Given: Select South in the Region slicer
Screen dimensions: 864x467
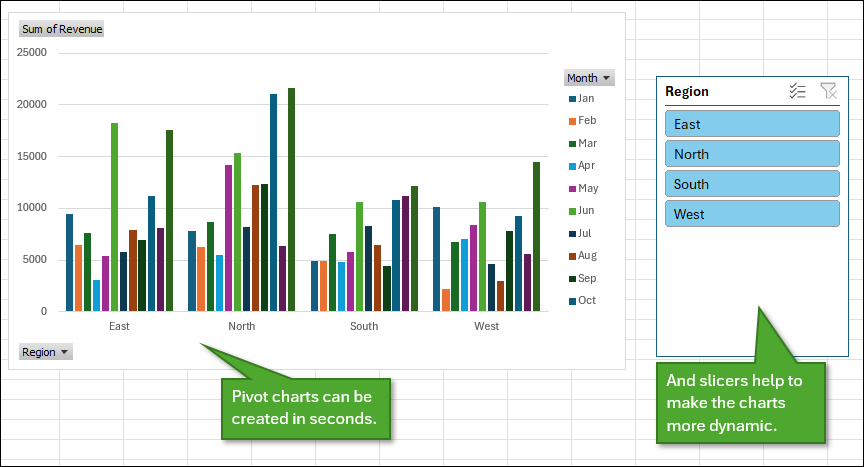Looking at the screenshot, I should point(751,184).
